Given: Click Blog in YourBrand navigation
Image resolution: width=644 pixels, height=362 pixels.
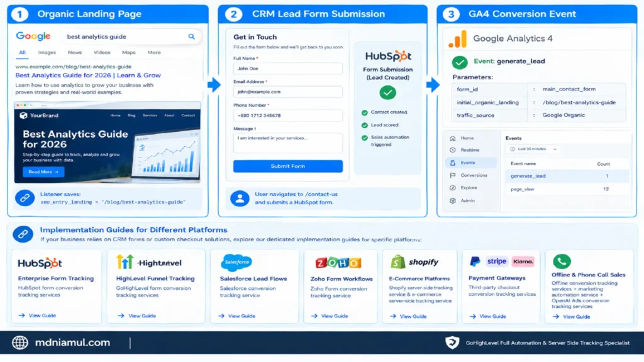Looking at the screenshot, I should [x=131, y=116].
